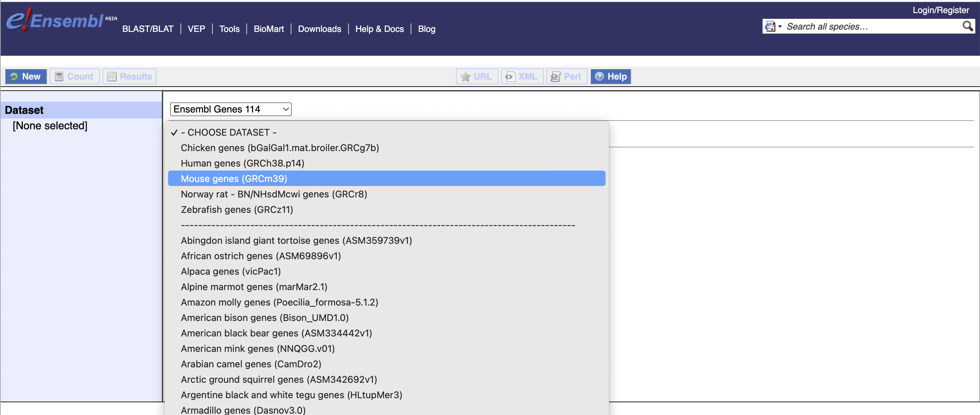
Task: Select Amazon molly genes (Poecilia_formosa-5.1.2)
Action: click(x=386, y=302)
